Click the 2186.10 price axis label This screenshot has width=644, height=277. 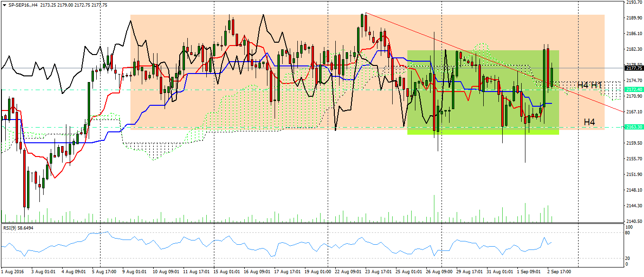pos(634,34)
